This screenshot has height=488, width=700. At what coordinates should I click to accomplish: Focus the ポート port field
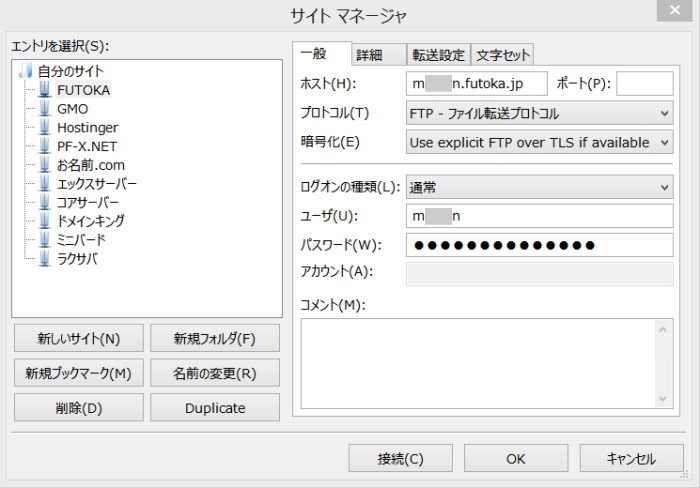coord(645,83)
